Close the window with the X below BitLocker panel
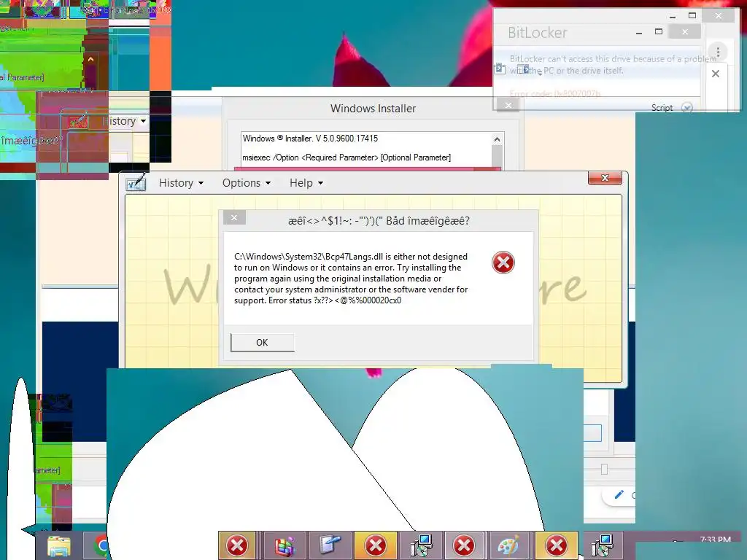The width and height of the screenshot is (747, 560). [x=508, y=105]
